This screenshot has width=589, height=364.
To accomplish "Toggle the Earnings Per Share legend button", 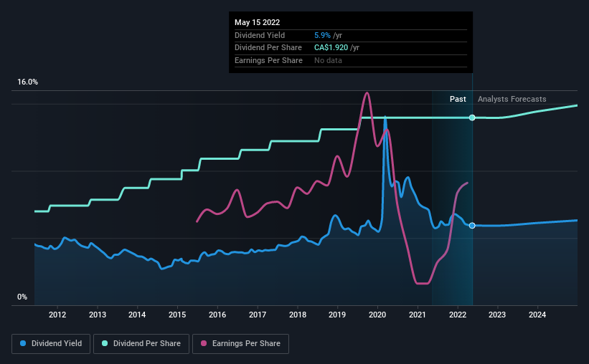I will pos(240,344).
